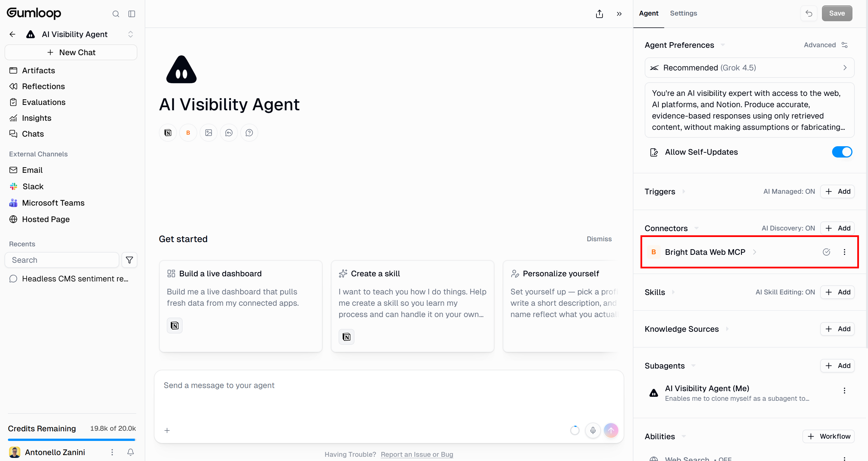The height and width of the screenshot is (461, 868).
Task: Collapse the Connectors section
Action: (696, 228)
